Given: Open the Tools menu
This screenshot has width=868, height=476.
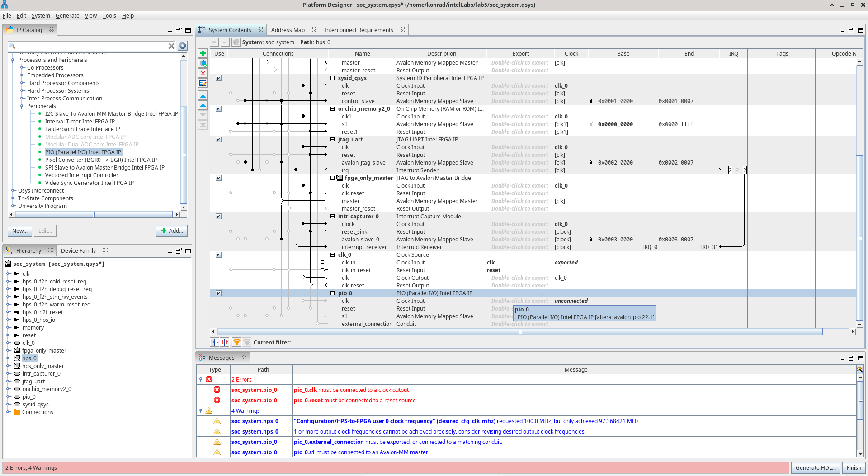Looking at the screenshot, I should pos(109,15).
